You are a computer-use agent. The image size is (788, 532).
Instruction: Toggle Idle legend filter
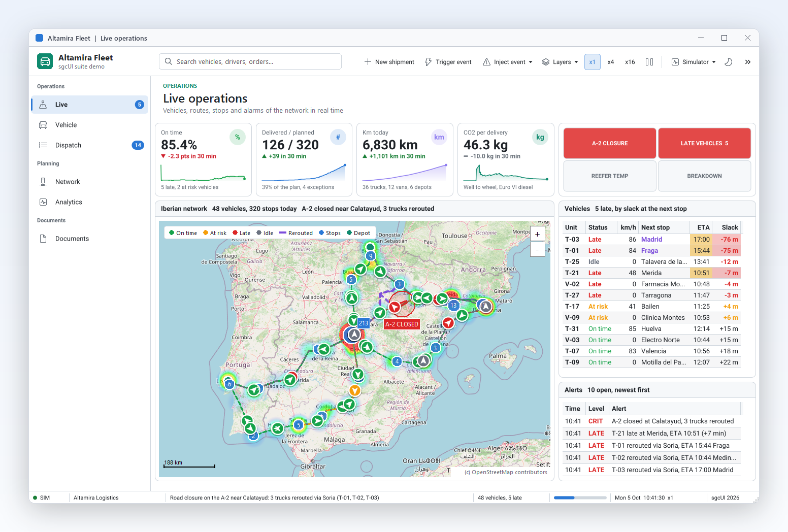click(265, 233)
